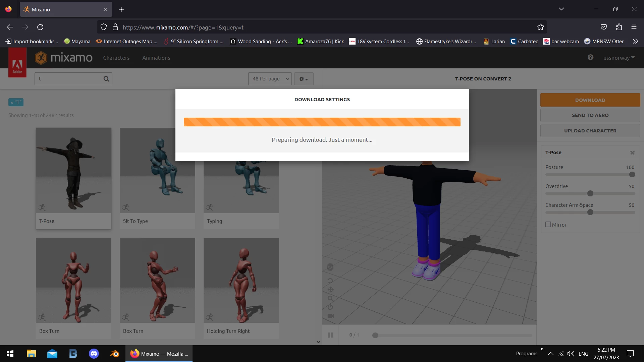Close the T-Pose settings panel
This screenshot has width=644, height=362.
(x=632, y=153)
